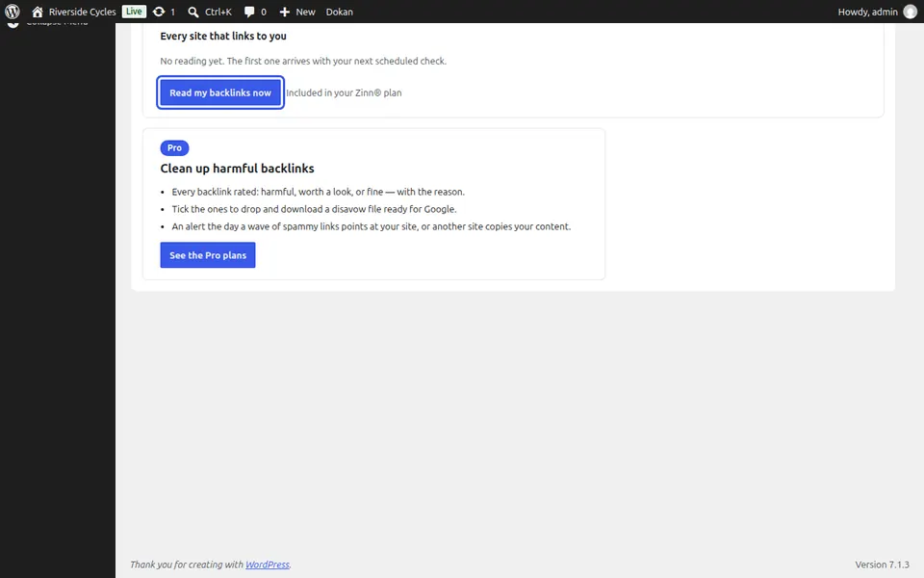This screenshot has height=578, width=924.
Task: Open the updates icon in the admin bar
Action: click(159, 12)
